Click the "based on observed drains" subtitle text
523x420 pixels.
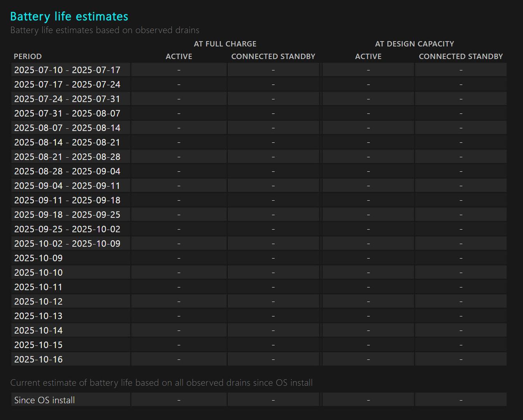105,30
